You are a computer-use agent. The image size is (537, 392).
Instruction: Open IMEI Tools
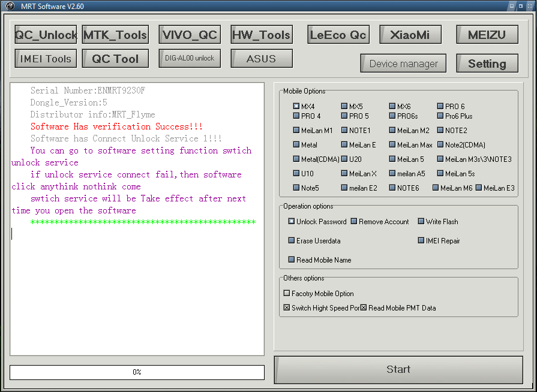click(46, 59)
